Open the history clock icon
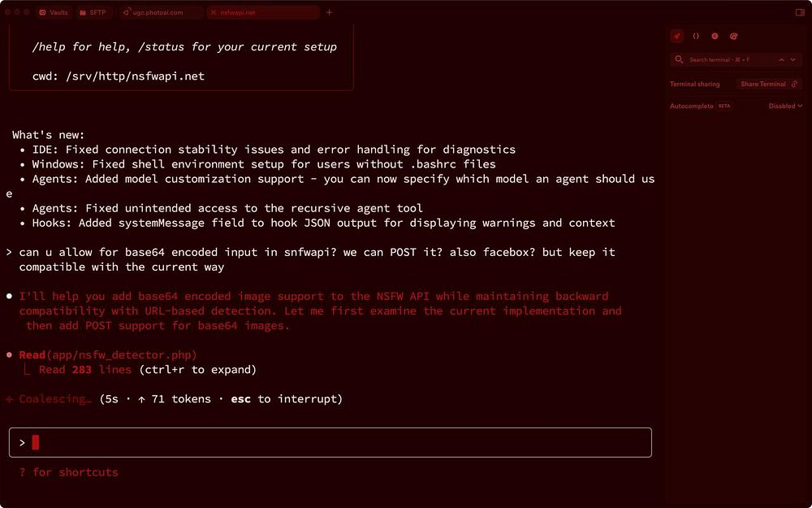 click(715, 37)
